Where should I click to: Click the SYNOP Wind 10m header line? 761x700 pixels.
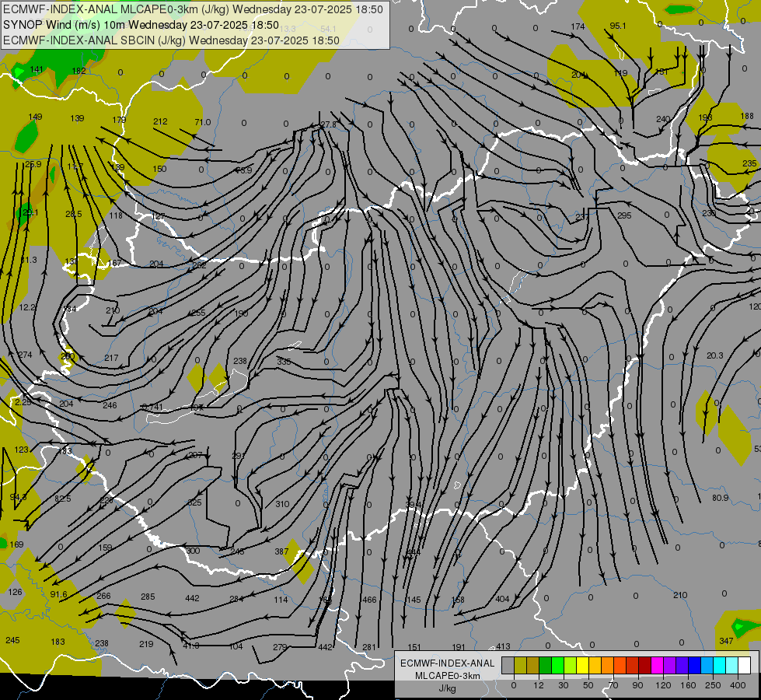coord(141,25)
